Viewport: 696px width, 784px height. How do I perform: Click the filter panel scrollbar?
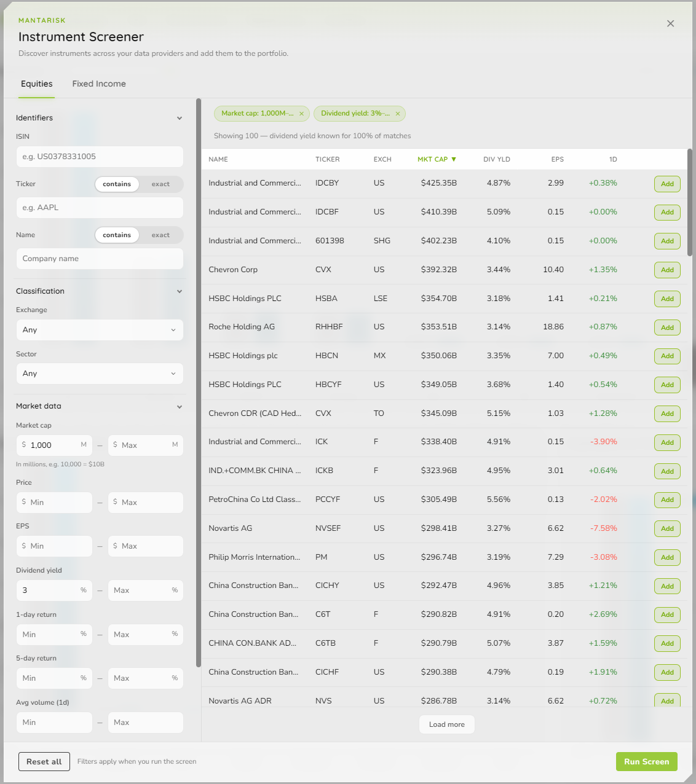[x=199, y=382]
